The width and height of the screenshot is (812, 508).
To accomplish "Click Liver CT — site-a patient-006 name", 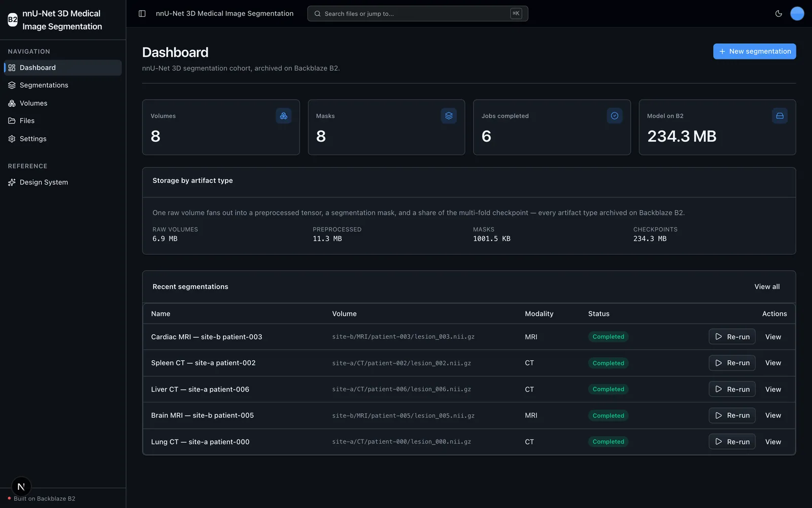I will click(200, 389).
